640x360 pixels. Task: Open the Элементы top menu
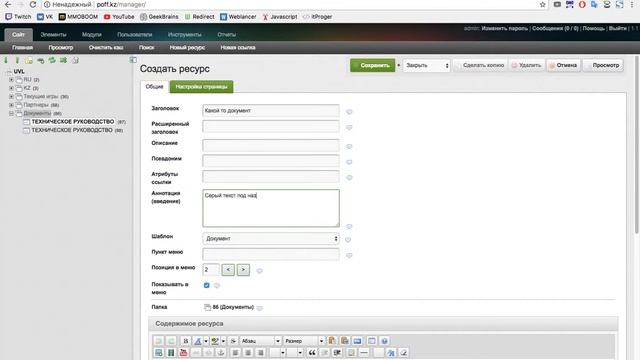click(53, 35)
